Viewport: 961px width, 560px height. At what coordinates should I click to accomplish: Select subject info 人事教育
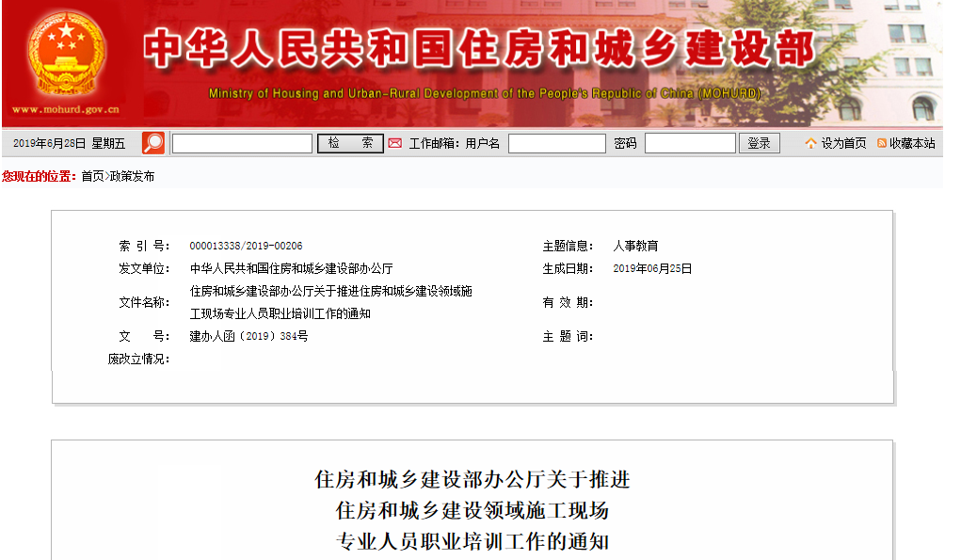(x=635, y=246)
